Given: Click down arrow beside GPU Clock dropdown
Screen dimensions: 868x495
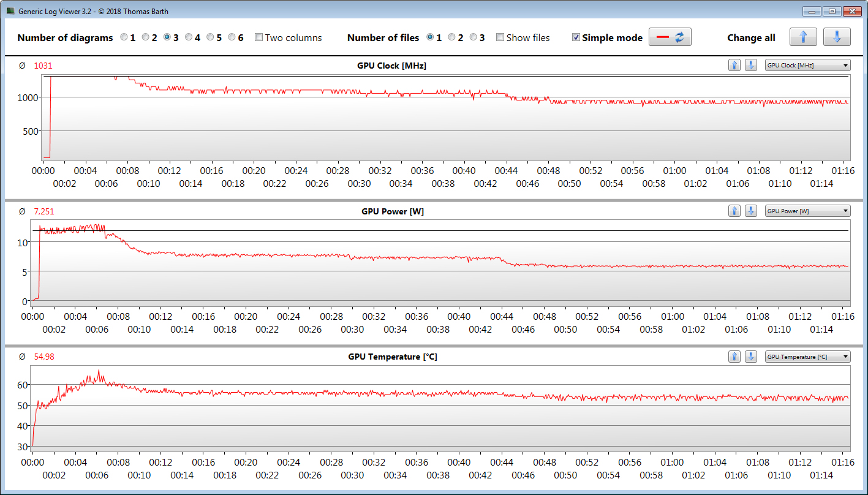Looking at the screenshot, I should (750, 66).
